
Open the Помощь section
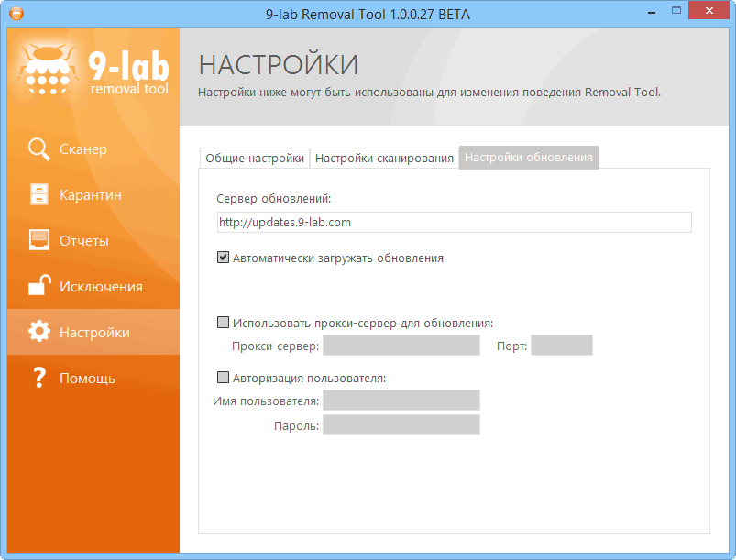(93, 378)
